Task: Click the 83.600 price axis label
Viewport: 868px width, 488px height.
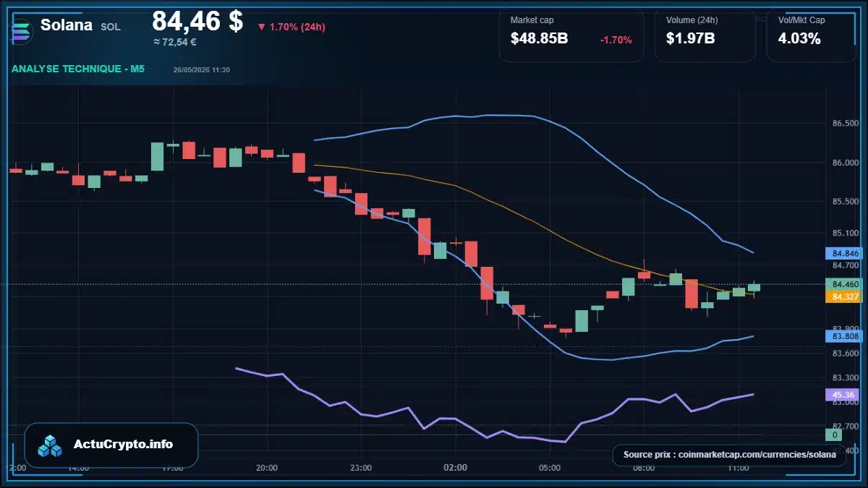Action: [x=845, y=353]
